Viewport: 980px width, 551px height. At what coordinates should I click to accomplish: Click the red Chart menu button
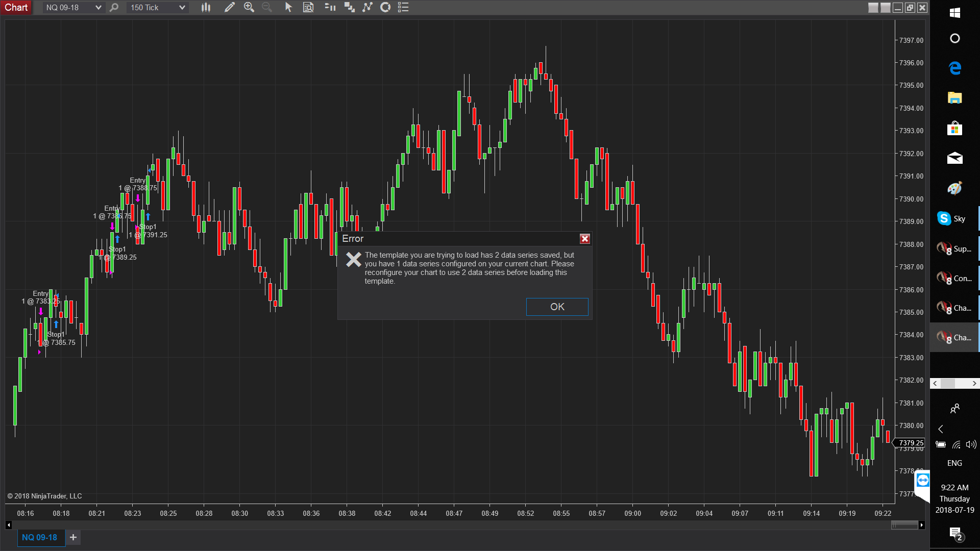click(16, 7)
